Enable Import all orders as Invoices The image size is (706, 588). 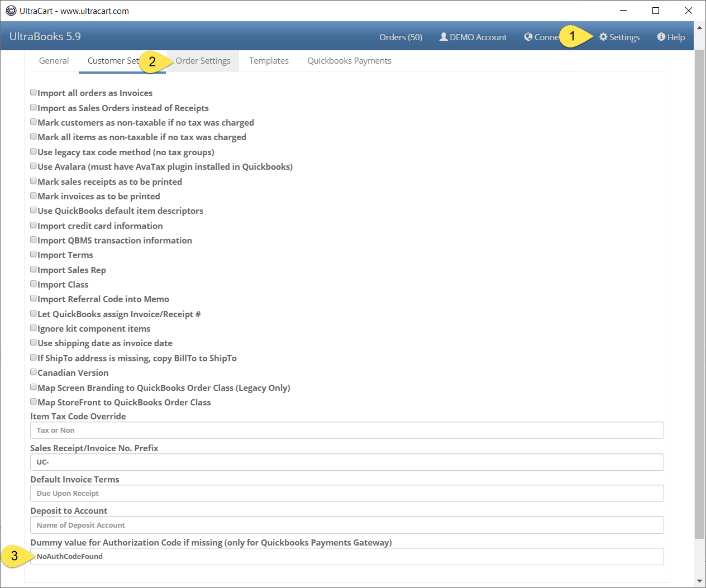point(34,92)
